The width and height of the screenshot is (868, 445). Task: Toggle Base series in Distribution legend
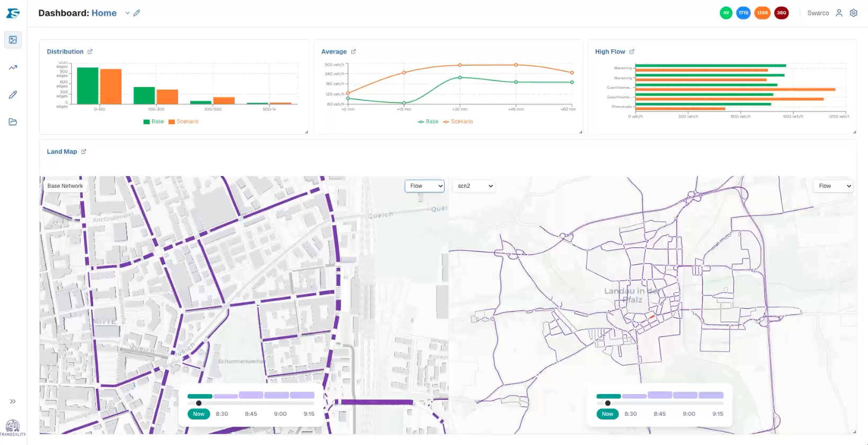[x=154, y=121]
